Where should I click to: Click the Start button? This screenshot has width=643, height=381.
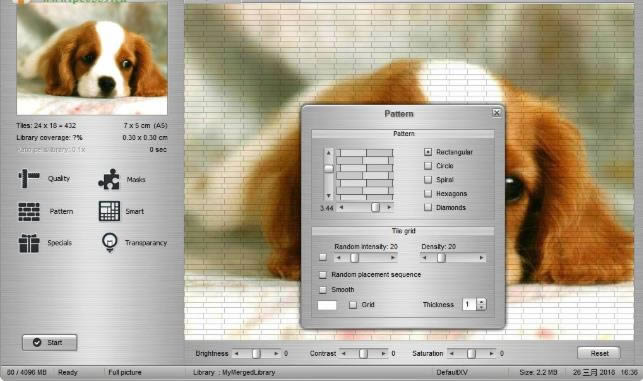50,342
